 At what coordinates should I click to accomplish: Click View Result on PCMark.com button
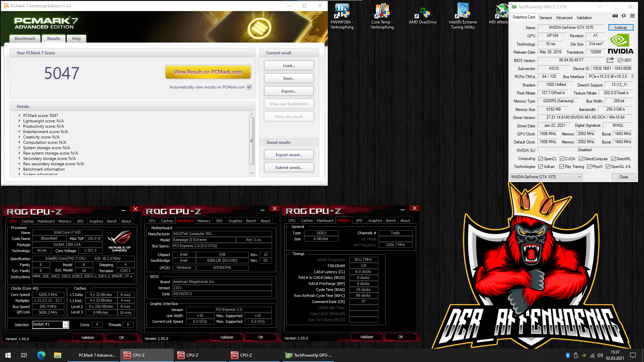tap(208, 72)
